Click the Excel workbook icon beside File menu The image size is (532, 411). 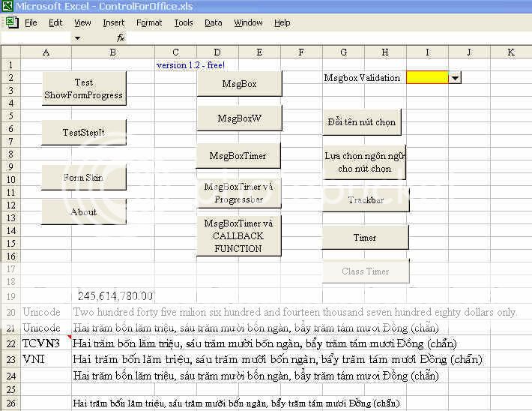[11, 22]
